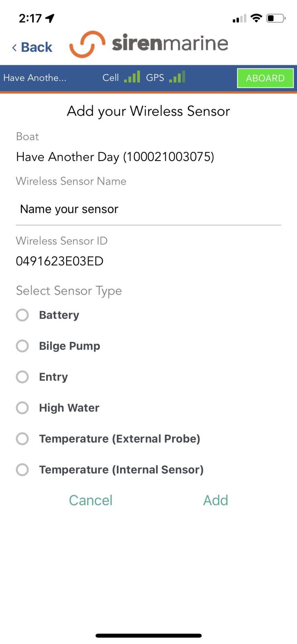This screenshot has width=297, height=644.
Task: Choose the Bilge Pump radio option
Action: pos(23,346)
